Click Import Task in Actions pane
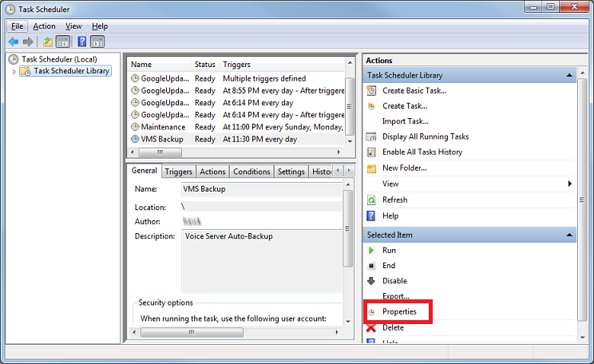 405,121
